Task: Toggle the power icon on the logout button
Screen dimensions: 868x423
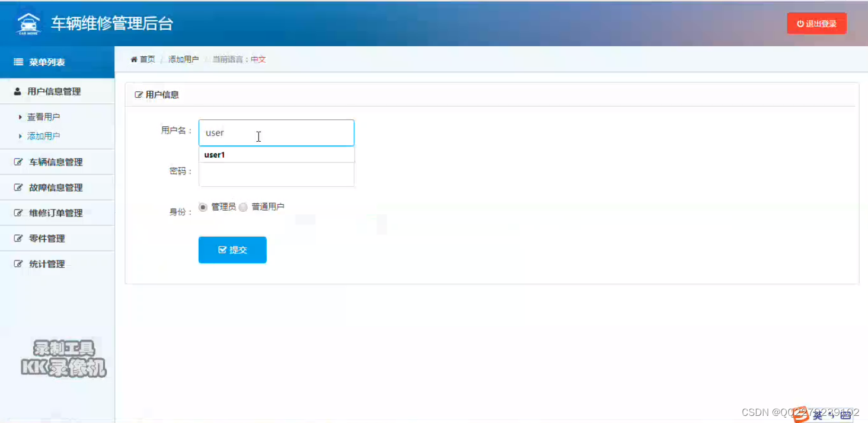Action: (x=800, y=23)
